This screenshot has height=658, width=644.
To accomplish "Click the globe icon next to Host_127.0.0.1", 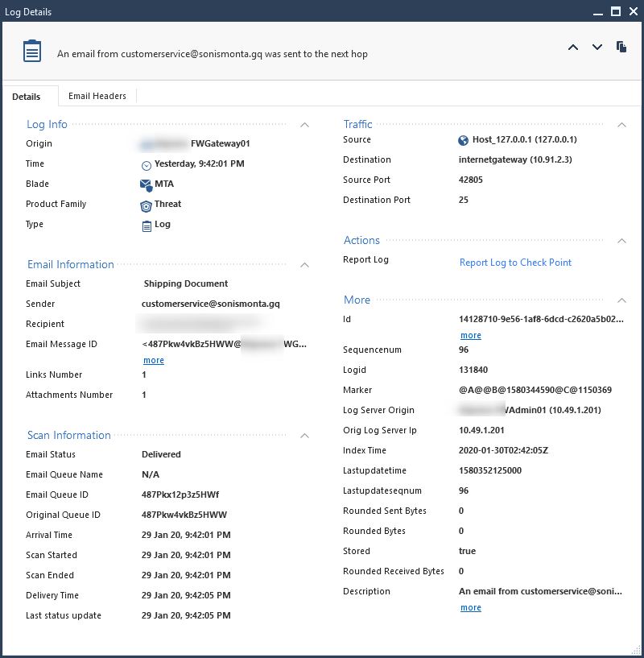I will (464, 139).
